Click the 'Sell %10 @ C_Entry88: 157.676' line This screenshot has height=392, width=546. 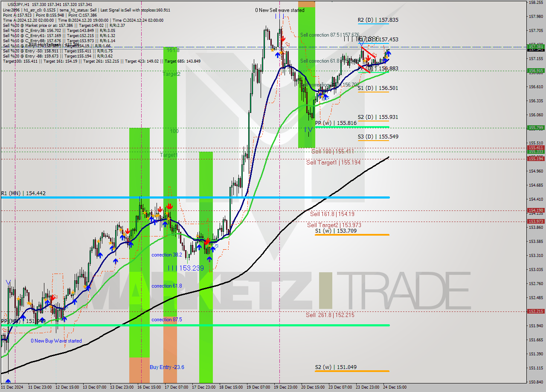point(59,41)
